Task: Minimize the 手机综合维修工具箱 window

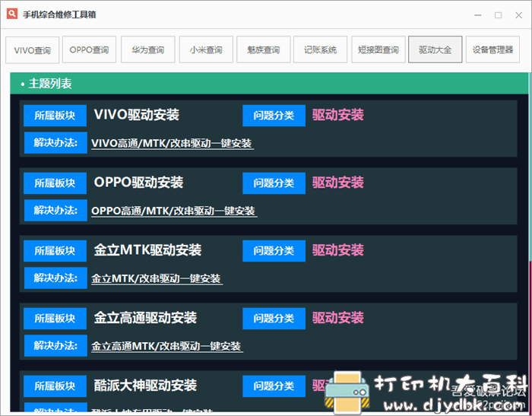Action: pos(478,15)
